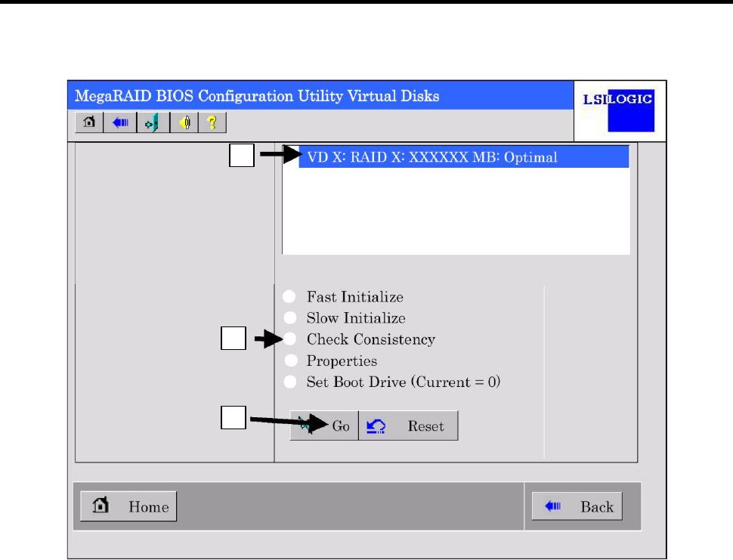Select the Slow Initialize radio button
Viewport: 733px width, 560px height.
[x=290, y=318]
